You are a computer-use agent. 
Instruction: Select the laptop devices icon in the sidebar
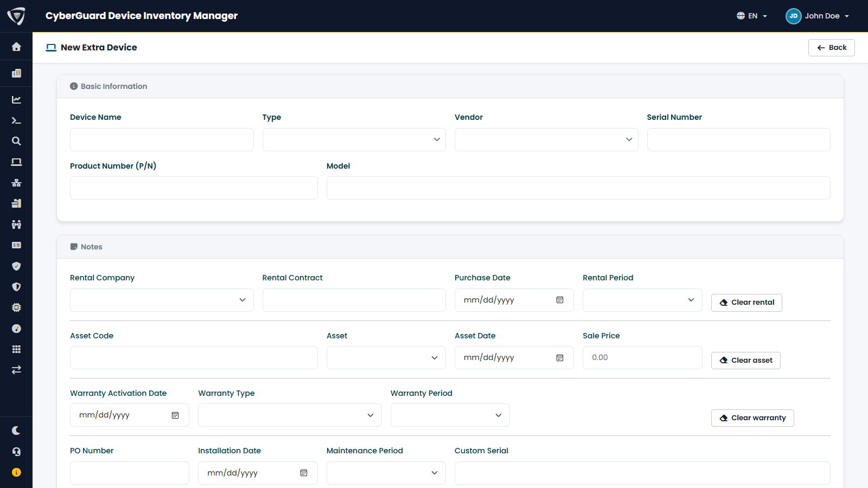16,162
